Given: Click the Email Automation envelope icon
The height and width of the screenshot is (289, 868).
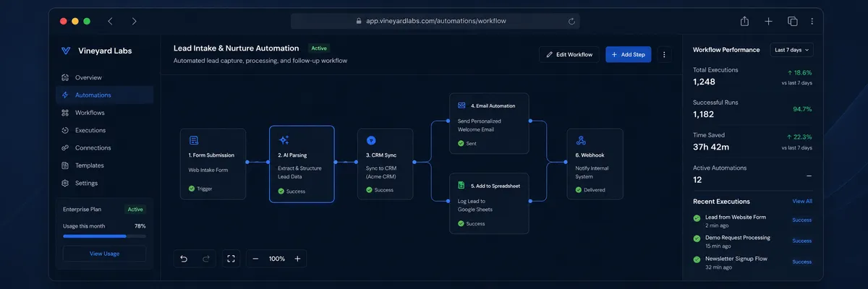Looking at the screenshot, I should point(461,105).
